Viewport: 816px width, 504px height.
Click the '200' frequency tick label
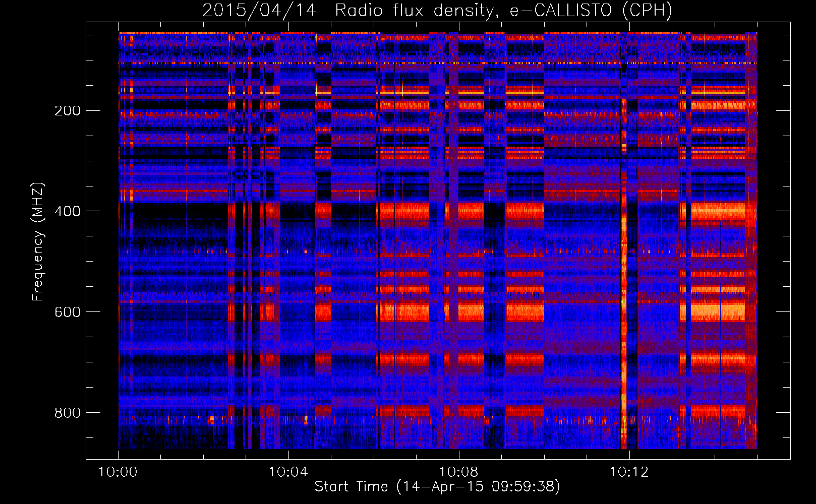(67, 111)
